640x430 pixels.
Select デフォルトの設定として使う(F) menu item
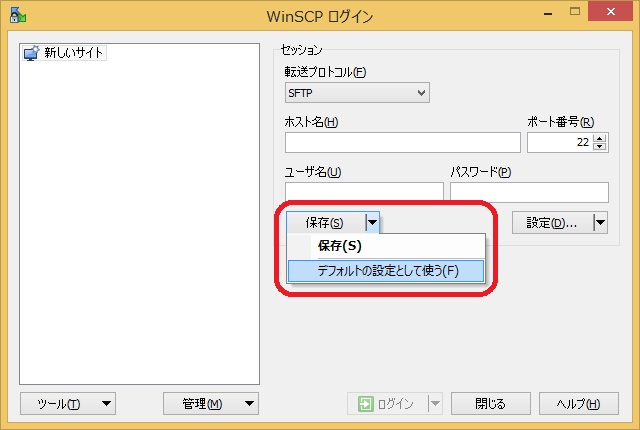tap(386, 271)
